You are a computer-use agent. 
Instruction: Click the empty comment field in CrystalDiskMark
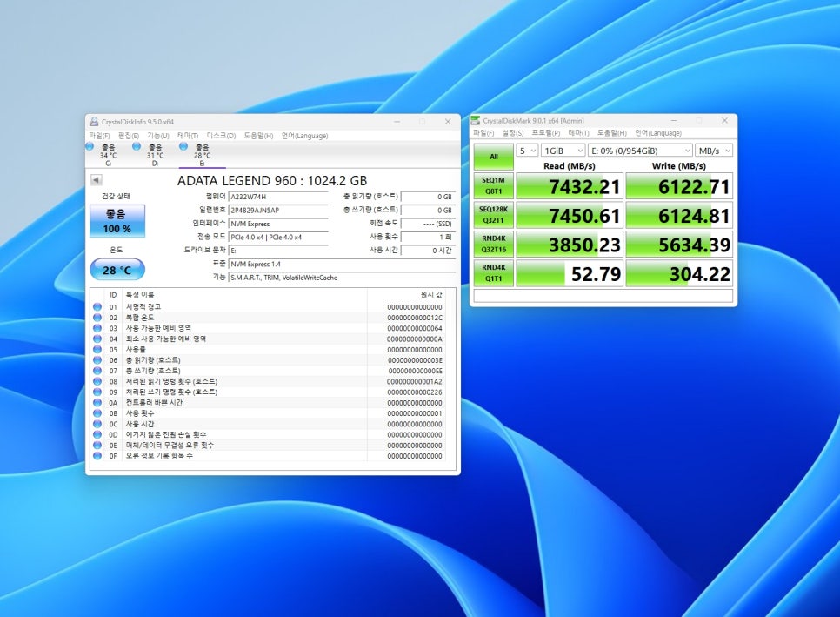pyautogui.click(x=603, y=296)
